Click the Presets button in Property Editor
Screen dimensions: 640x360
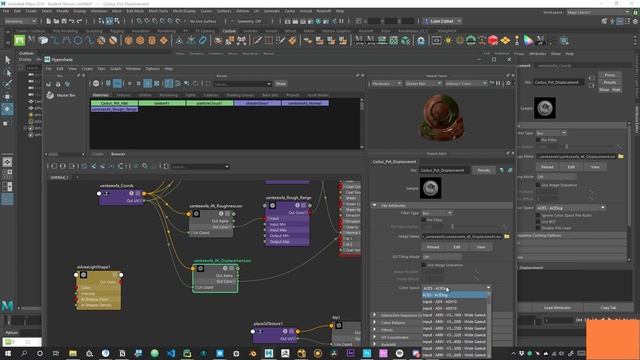(484, 170)
